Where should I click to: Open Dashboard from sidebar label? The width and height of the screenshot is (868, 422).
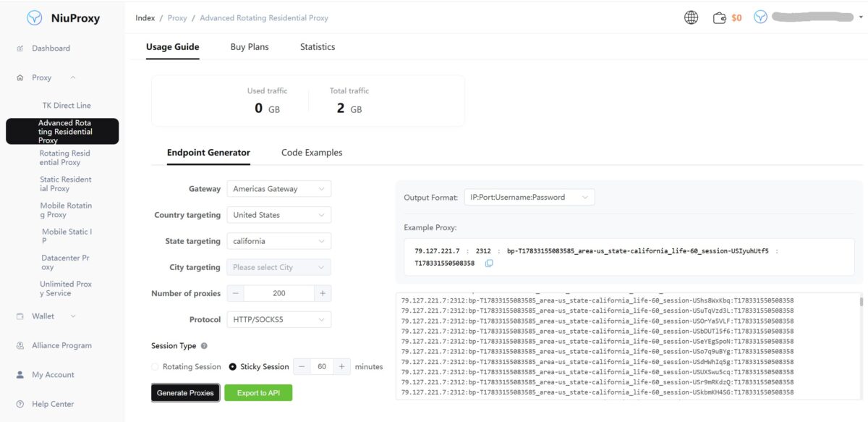tap(51, 48)
